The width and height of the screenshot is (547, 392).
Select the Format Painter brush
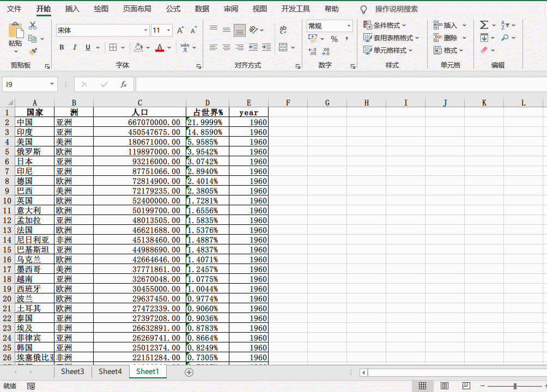tap(33, 51)
